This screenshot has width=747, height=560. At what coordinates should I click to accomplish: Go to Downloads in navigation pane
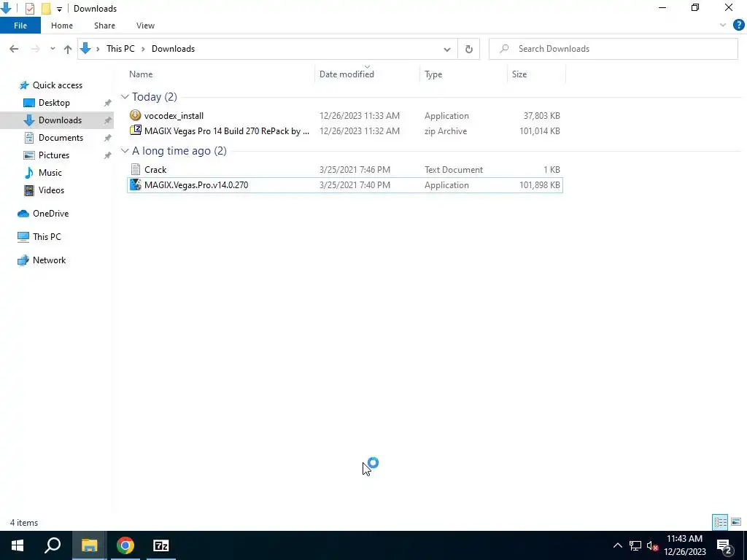[x=60, y=120]
